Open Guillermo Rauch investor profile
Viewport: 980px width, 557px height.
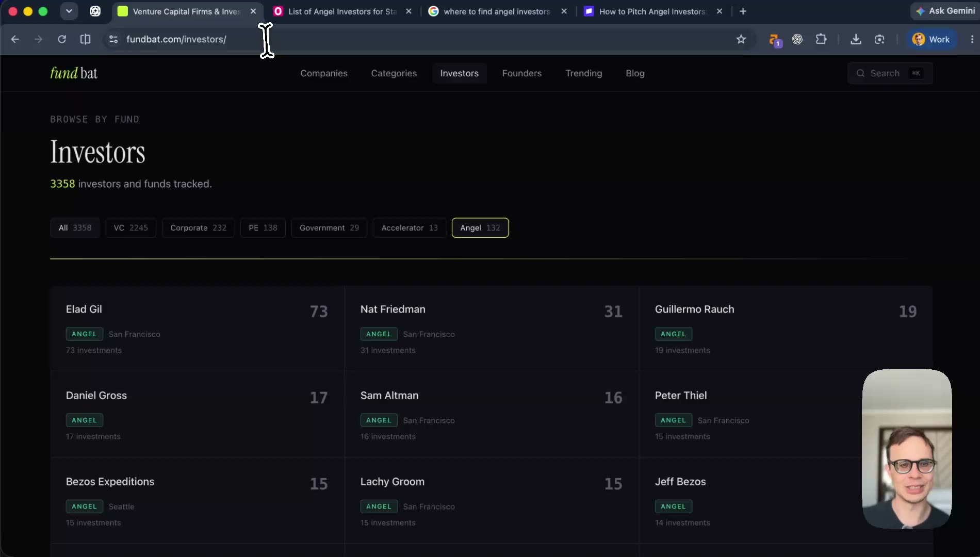click(x=786, y=329)
